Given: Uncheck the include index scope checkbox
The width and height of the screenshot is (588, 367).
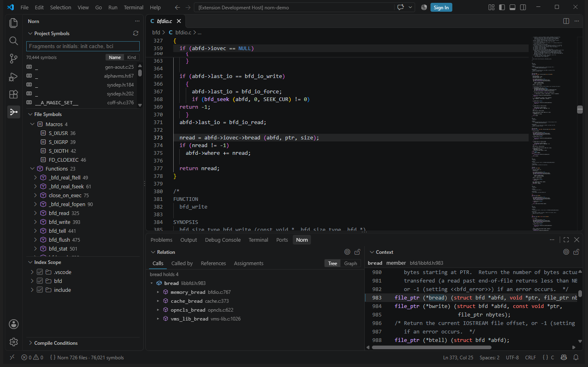Looking at the screenshot, I should (40, 290).
